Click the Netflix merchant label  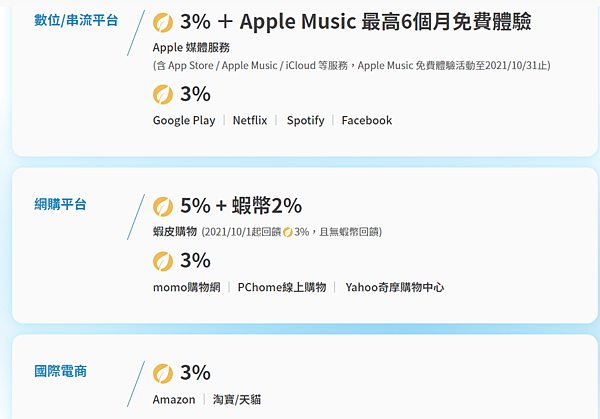point(250,121)
